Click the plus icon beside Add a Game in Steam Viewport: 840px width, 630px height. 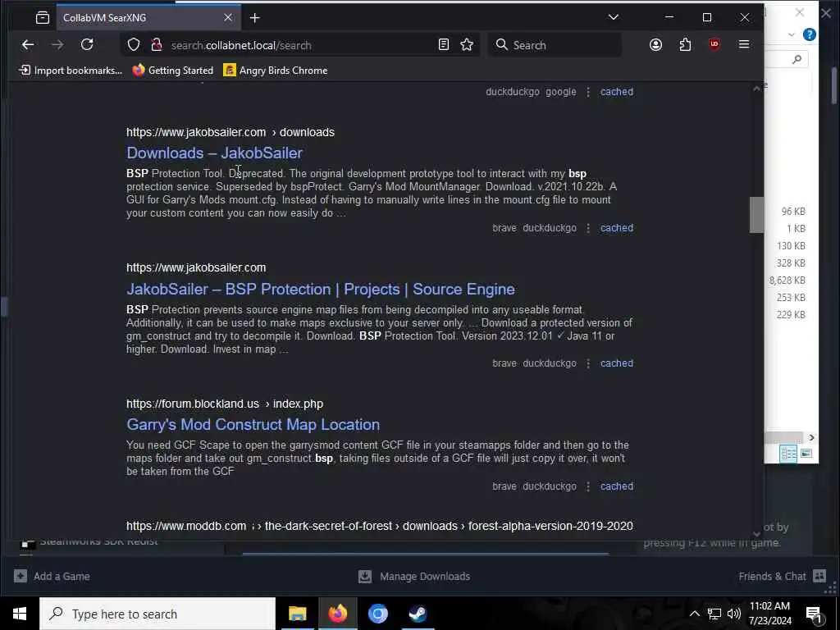point(21,577)
